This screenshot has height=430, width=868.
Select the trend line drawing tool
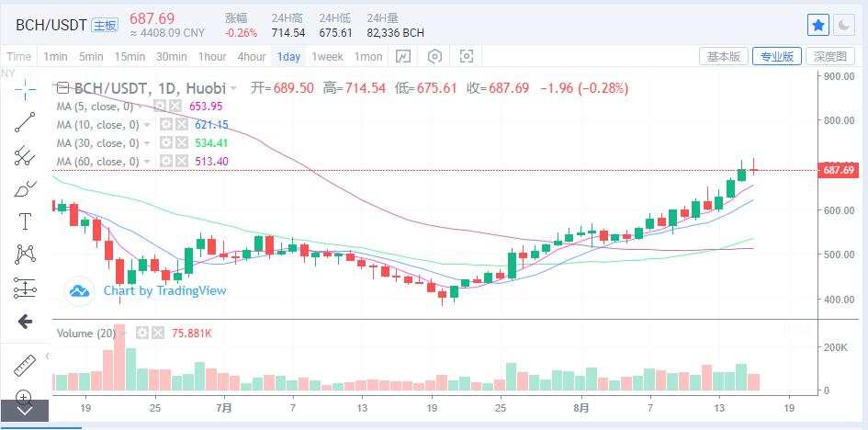25,122
